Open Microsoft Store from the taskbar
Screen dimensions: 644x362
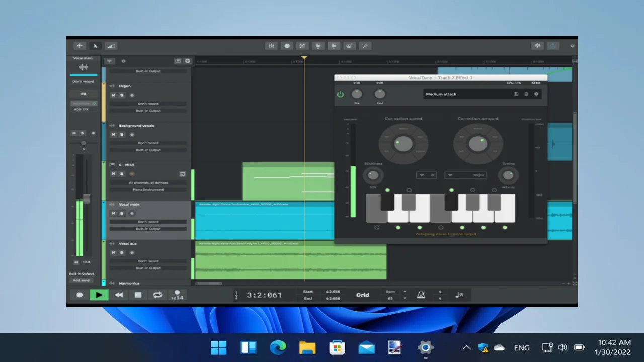coord(337,347)
